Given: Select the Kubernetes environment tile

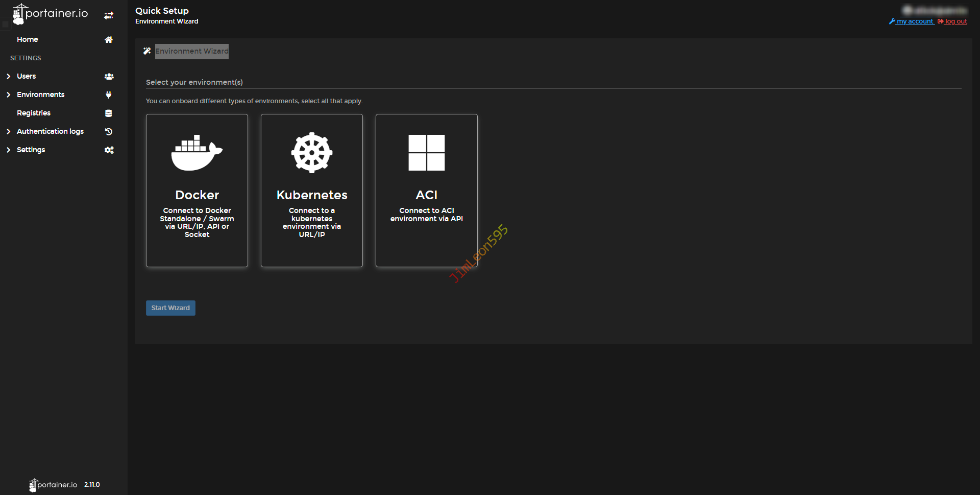Looking at the screenshot, I should [312, 190].
